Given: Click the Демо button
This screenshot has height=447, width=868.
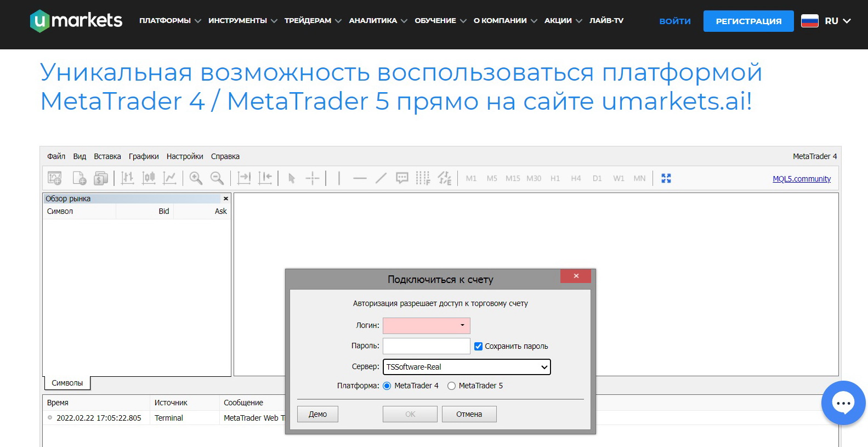Looking at the screenshot, I should tap(317, 414).
